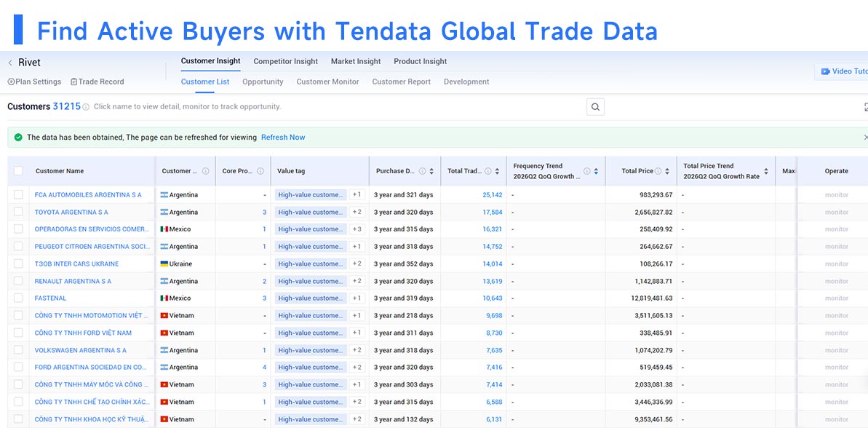The width and height of the screenshot is (868, 428).
Task: Sort by Total Trade column arrows
Action: pos(497,171)
